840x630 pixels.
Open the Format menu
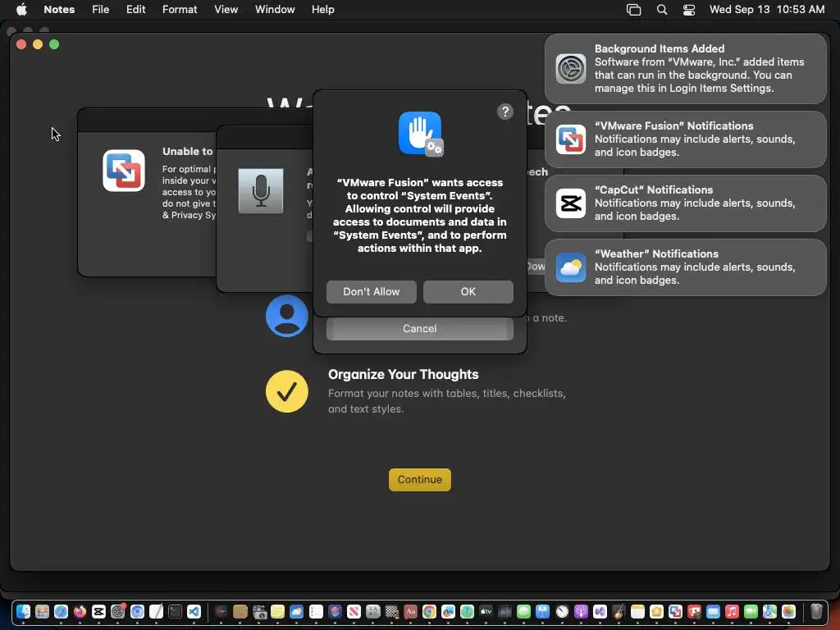click(180, 10)
